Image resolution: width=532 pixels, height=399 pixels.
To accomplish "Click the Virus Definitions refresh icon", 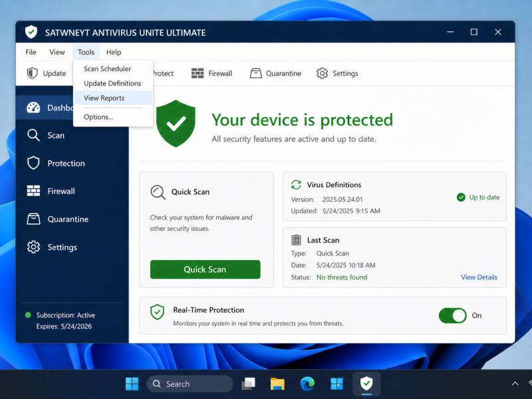I will 296,185.
